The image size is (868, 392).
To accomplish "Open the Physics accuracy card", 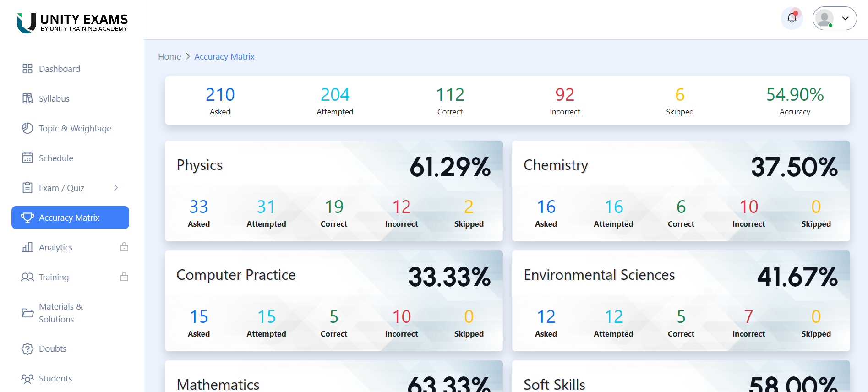I will click(x=333, y=191).
